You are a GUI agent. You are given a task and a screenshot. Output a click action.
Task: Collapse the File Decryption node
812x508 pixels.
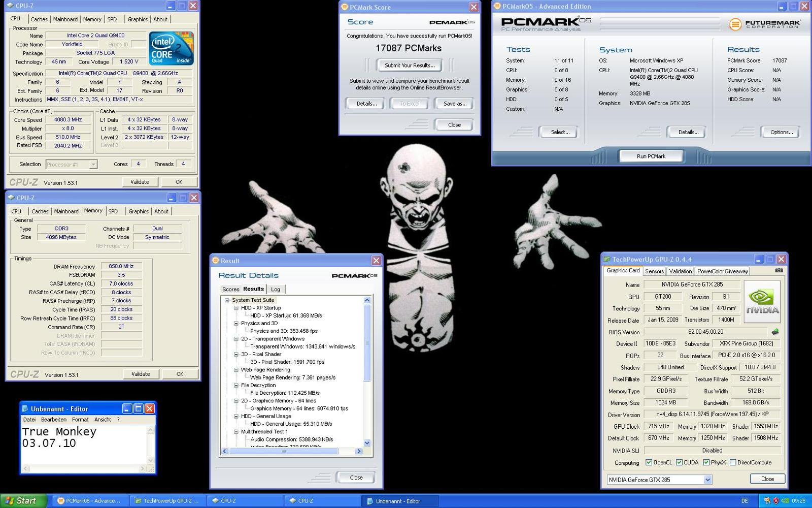click(236, 385)
